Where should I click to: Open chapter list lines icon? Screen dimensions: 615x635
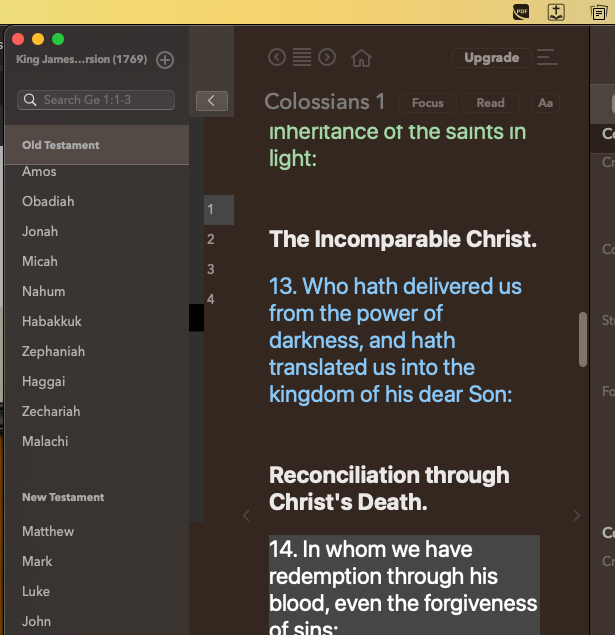click(x=302, y=57)
